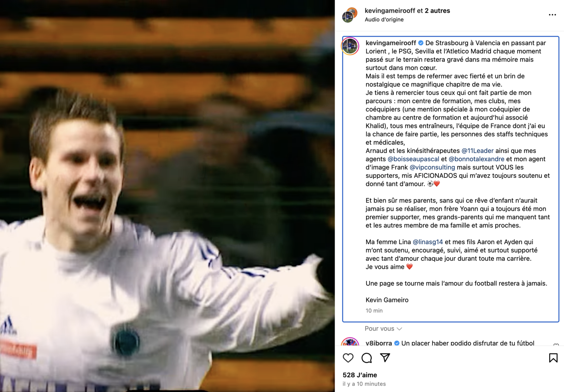Save post with the bookmark icon
Screen dimensions: 564x392
click(553, 358)
